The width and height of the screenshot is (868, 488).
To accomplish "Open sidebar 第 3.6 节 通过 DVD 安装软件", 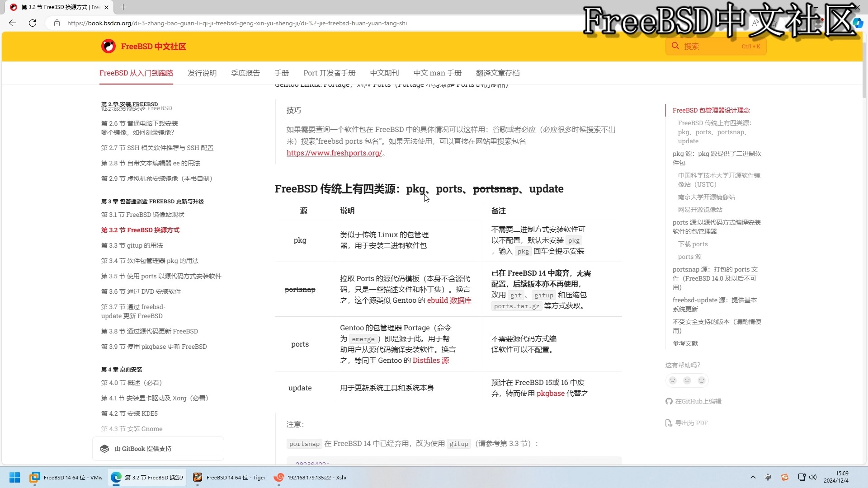I will point(141,291).
